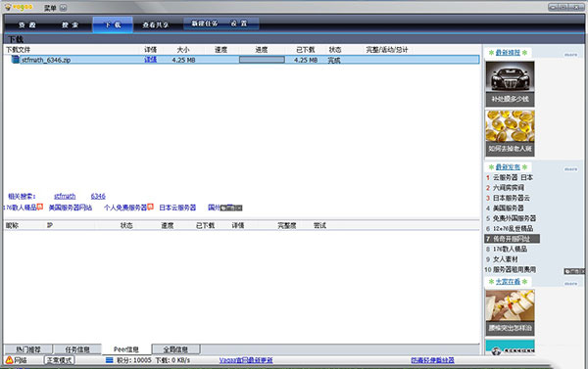The height and width of the screenshot is (369, 588).
Task: Click the 昵称 peer column header
Action: [x=12, y=225]
